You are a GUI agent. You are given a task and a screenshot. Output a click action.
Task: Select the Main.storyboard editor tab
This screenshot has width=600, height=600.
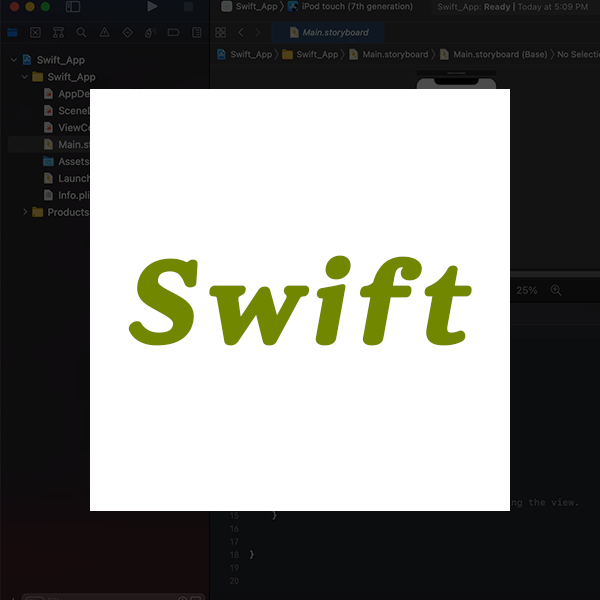[328, 33]
